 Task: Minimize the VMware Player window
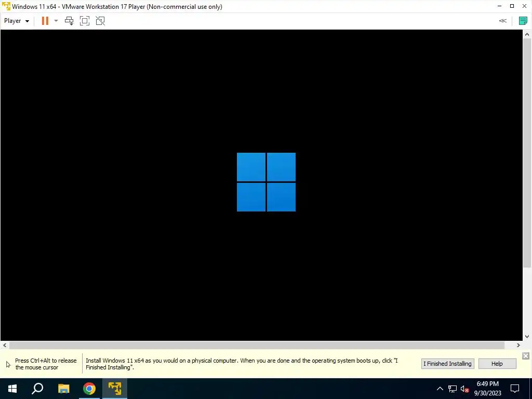[499, 6]
